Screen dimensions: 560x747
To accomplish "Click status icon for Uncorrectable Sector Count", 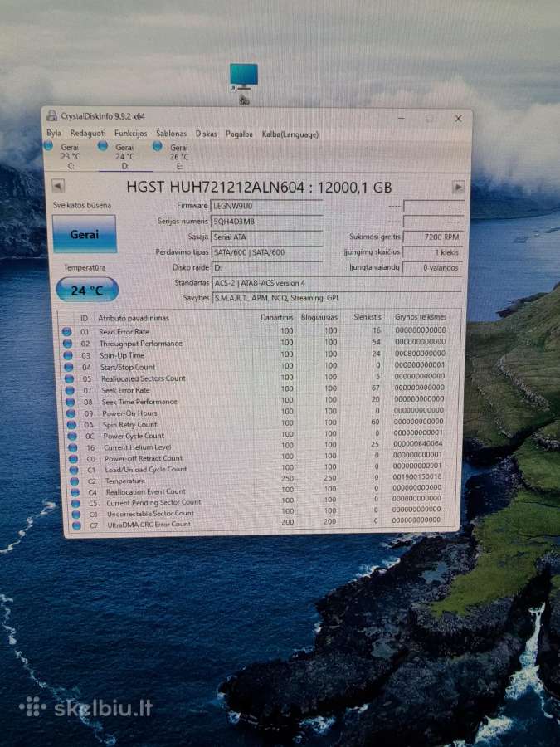I will (x=75, y=515).
